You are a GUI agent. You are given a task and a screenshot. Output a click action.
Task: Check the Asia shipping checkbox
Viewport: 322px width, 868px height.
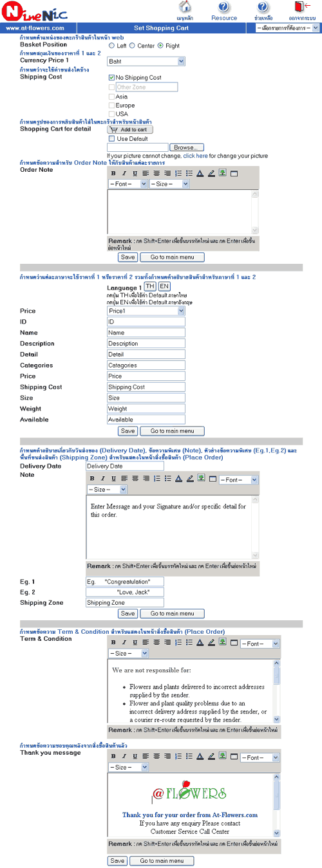point(112,97)
